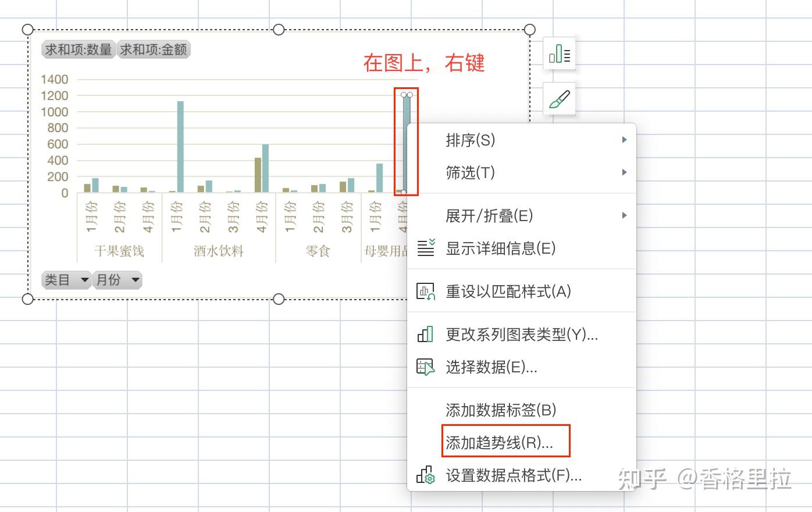The height and width of the screenshot is (512, 812).
Task: Choose 重设以匹配样式(A)
Action: 522,291
